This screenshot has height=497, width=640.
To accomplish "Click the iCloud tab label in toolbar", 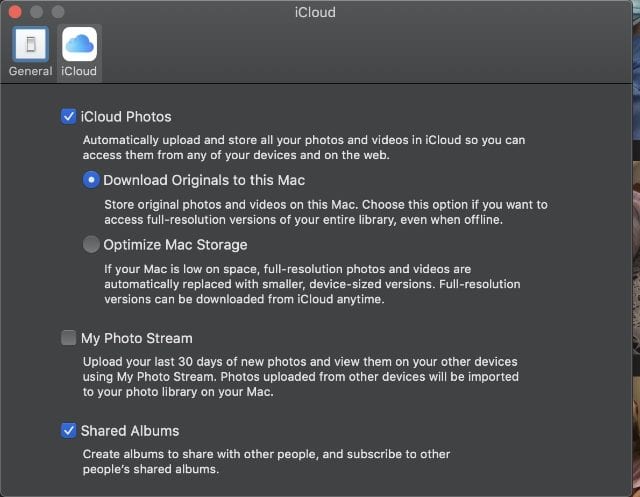I will tap(79, 71).
